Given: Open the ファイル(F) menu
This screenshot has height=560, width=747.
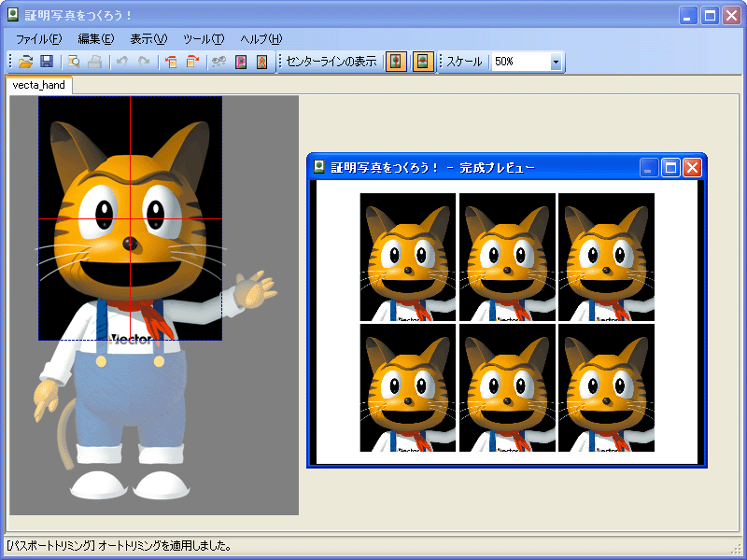Looking at the screenshot, I should (38, 39).
